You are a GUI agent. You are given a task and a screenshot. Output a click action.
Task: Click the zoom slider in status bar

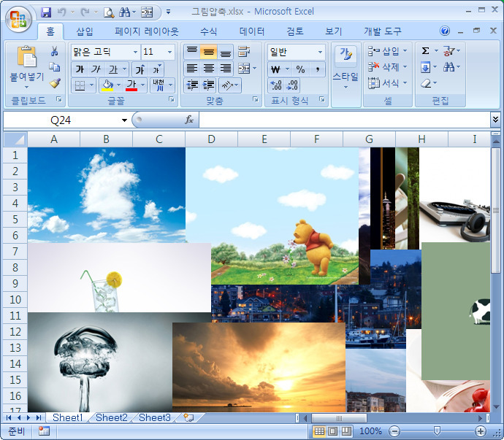point(437,431)
